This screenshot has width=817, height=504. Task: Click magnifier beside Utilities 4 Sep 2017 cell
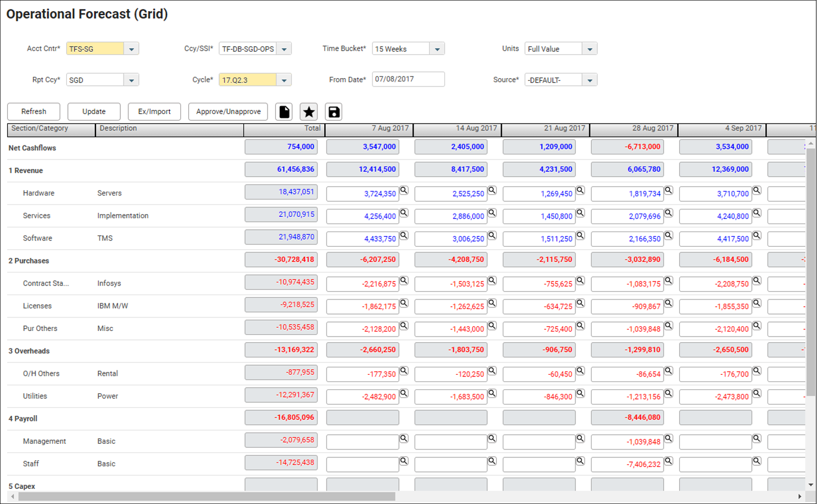(x=757, y=393)
